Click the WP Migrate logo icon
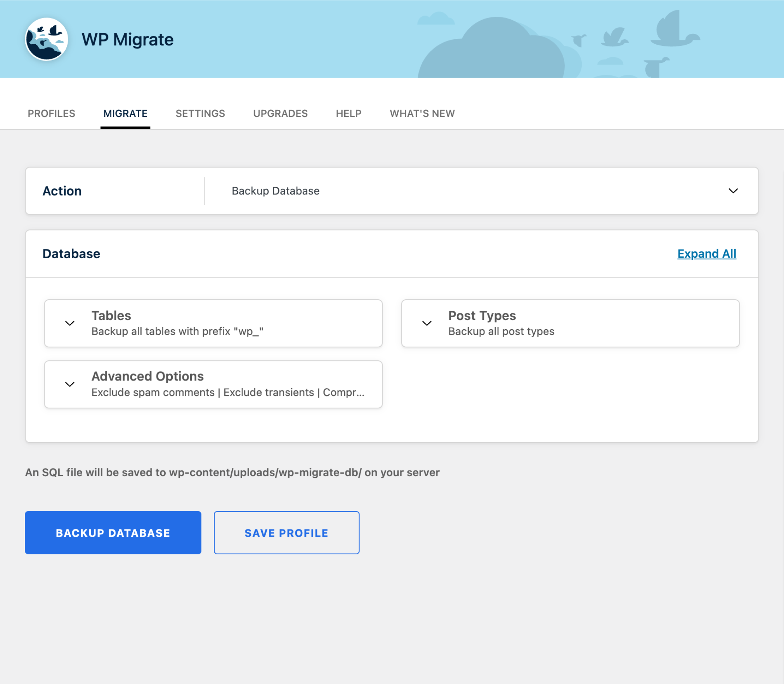 tap(47, 39)
